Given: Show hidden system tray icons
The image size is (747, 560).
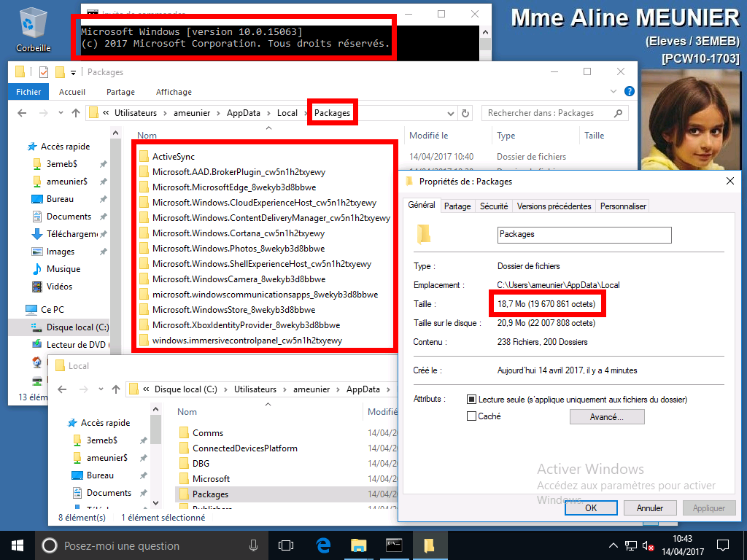Looking at the screenshot, I should [614, 545].
